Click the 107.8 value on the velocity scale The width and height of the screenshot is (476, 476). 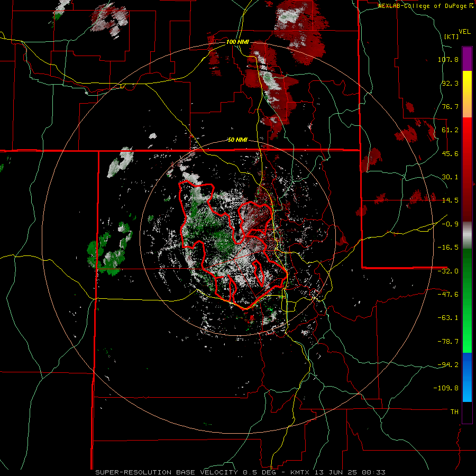click(448, 59)
